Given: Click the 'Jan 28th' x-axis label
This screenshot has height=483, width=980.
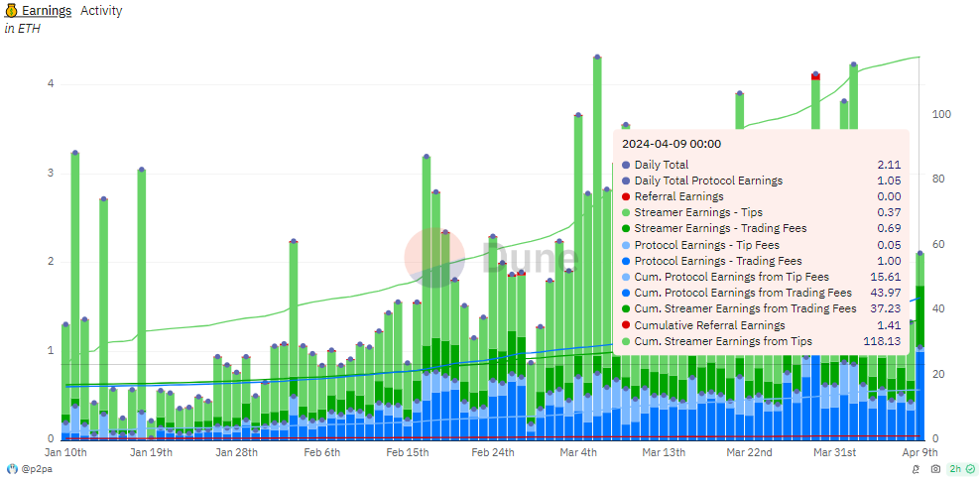Looking at the screenshot, I should click(237, 452).
